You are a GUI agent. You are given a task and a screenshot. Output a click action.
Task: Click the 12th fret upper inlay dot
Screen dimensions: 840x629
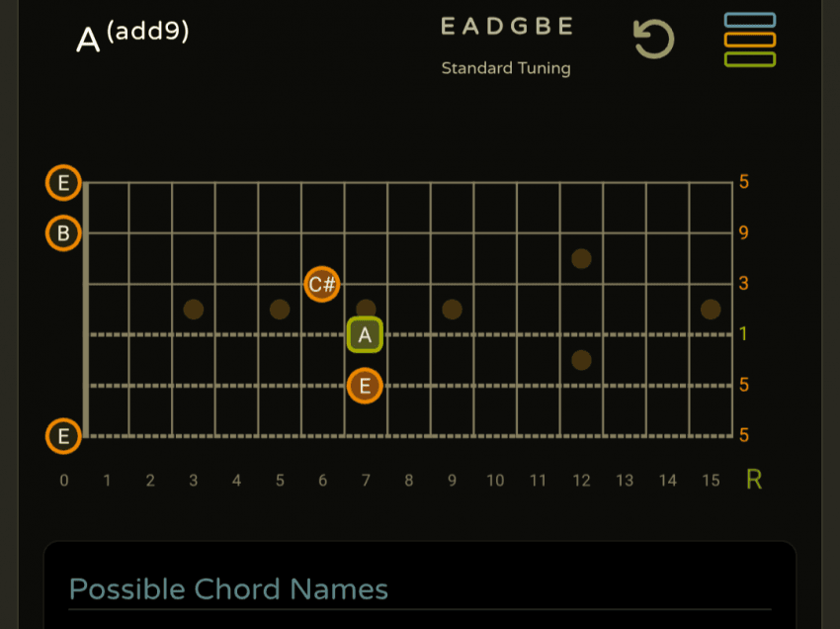(581, 259)
